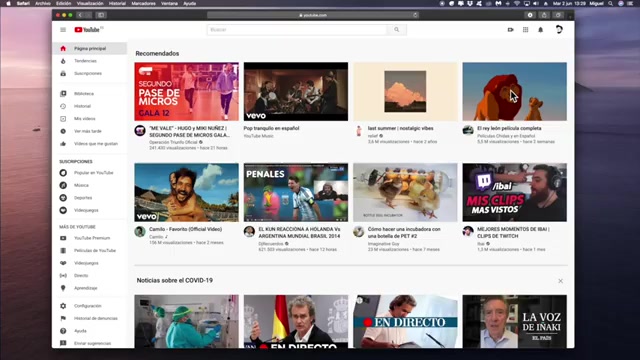Open Configuración settings
640x360 pixels.
(89, 306)
